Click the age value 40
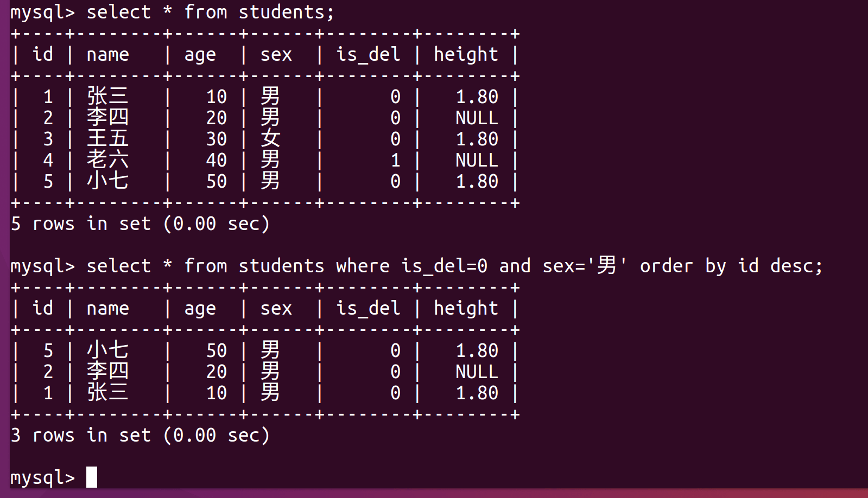The image size is (868, 498). (217, 160)
